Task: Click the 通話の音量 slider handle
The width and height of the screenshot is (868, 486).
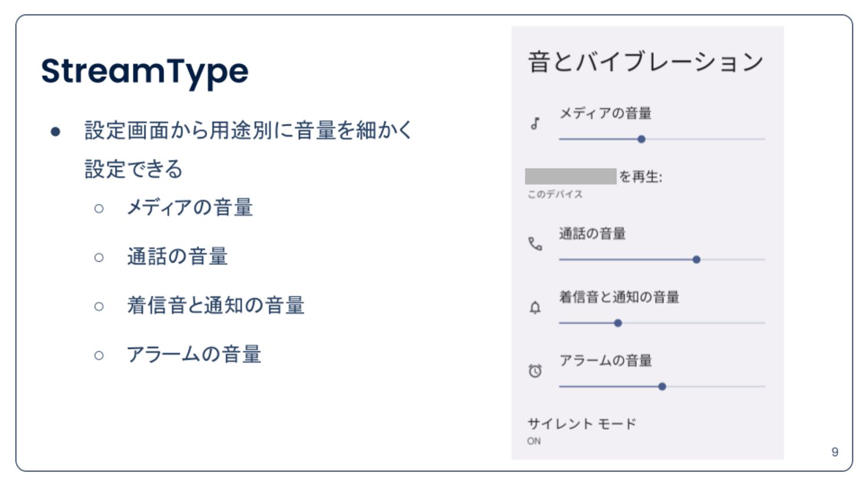Action: 696,260
